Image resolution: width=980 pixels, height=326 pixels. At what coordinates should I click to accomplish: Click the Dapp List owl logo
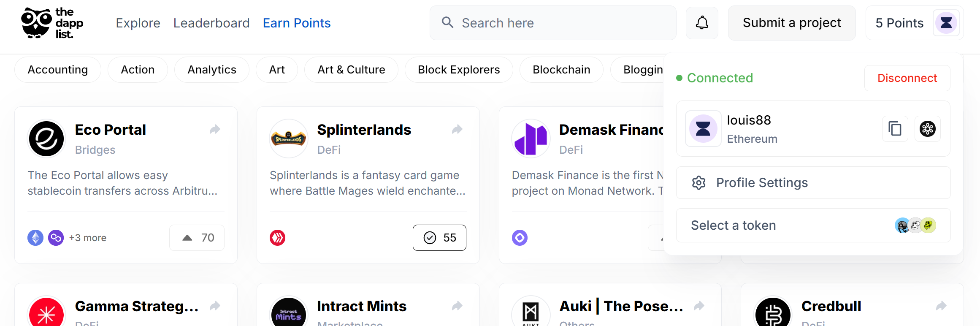(52, 23)
